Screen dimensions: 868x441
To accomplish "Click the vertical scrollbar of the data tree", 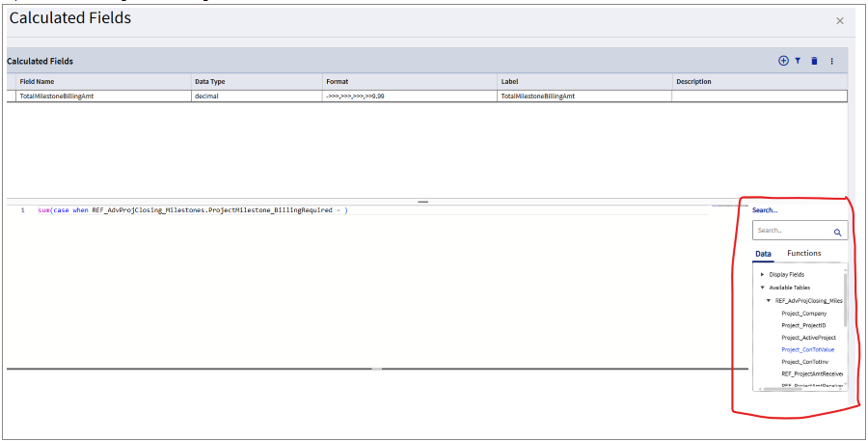I will pyautogui.click(x=845, y=299).
